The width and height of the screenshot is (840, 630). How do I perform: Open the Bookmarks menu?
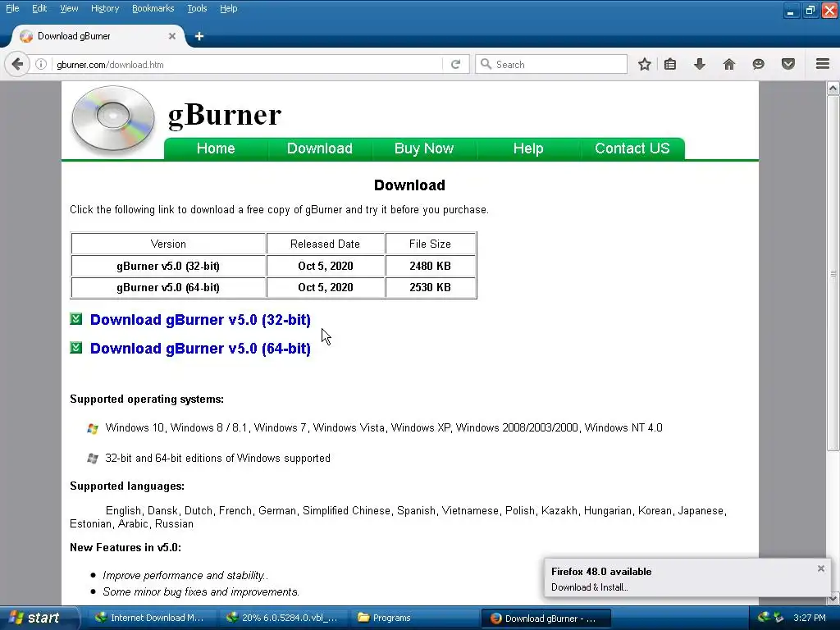click(x=153, y=8)
